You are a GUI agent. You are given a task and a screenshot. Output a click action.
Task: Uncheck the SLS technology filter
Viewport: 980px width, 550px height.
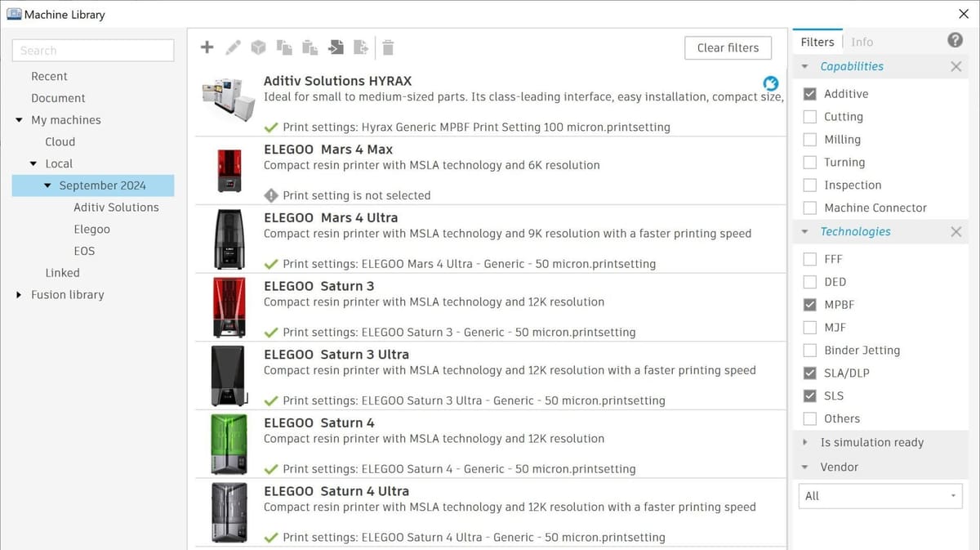[810, 396]
